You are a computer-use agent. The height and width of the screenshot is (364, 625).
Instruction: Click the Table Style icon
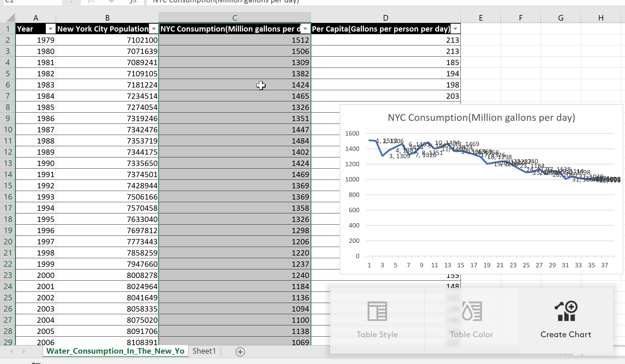[x=377, y=311]
